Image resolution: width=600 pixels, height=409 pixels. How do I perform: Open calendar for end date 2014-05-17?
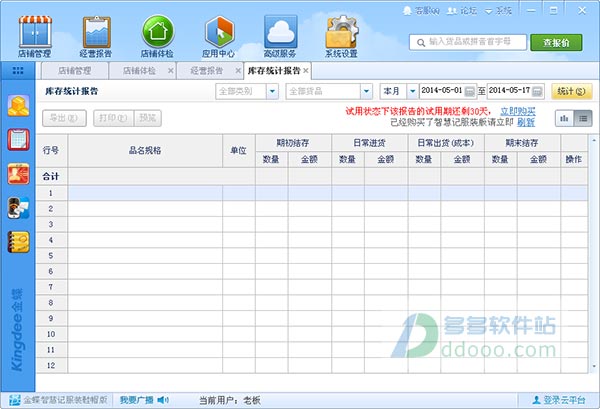537,91
